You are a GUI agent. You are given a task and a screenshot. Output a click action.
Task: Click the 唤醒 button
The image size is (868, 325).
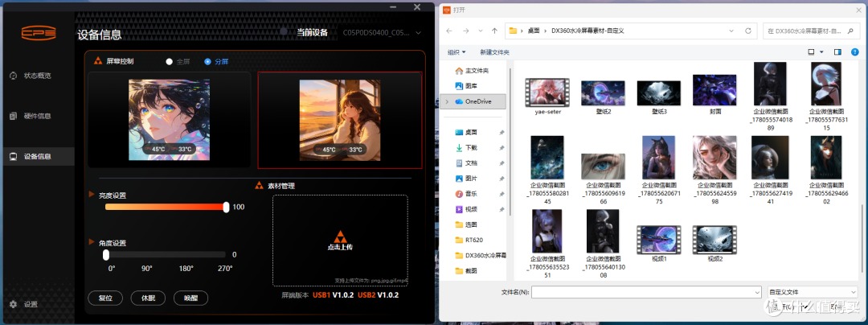tap(190, 298)
